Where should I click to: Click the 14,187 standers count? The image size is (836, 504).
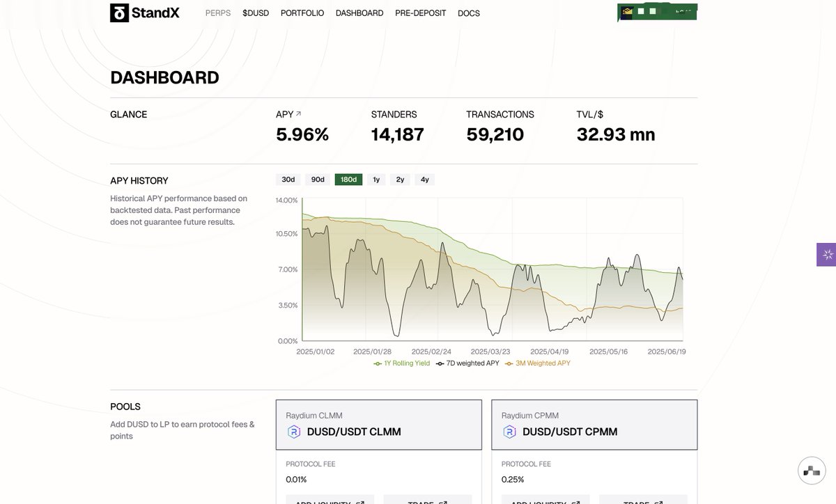click(397, 134)
